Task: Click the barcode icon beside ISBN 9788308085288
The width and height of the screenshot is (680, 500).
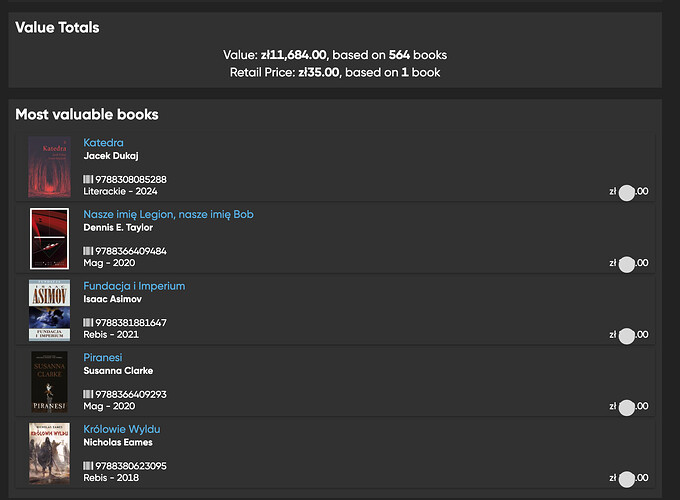Action: coord(88,180)
